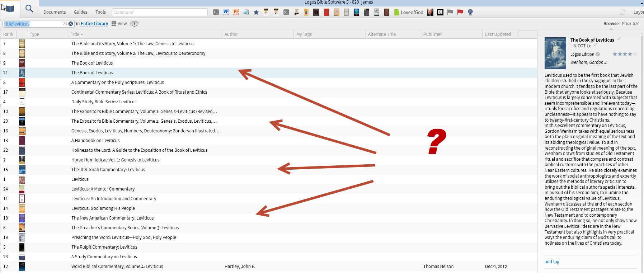644x273 pixels.
Task: Click the red flag toolbar icon
Action: (x=460, y=12)
